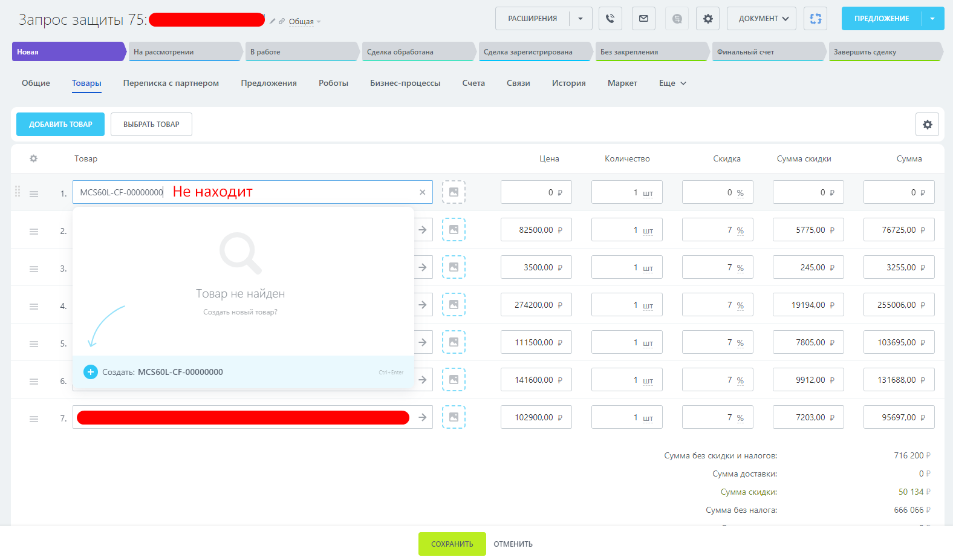Click the phone call icon button
Viewport: 953px width, 560px height.
coord(610,19)
